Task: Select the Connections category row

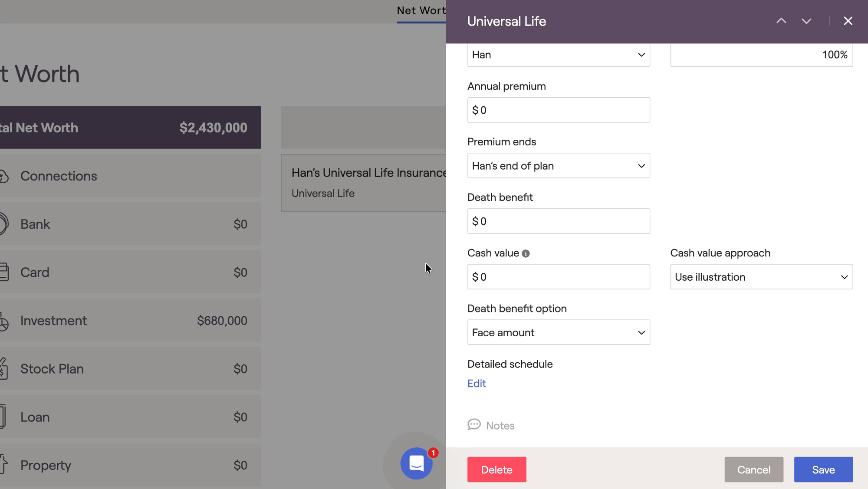Action: (x=130, y=176)
